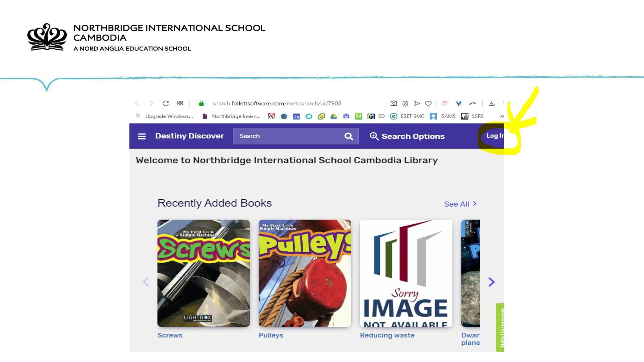Open the calendar bookmark showing 26
Screen dimensions: 644x362
coord(296,116)
